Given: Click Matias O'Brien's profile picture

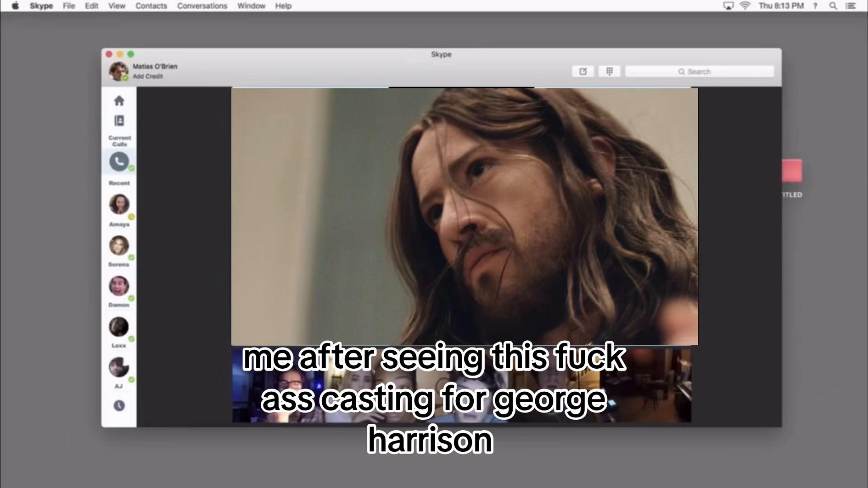Looking at the screenshot, I should tap(118, 71).
